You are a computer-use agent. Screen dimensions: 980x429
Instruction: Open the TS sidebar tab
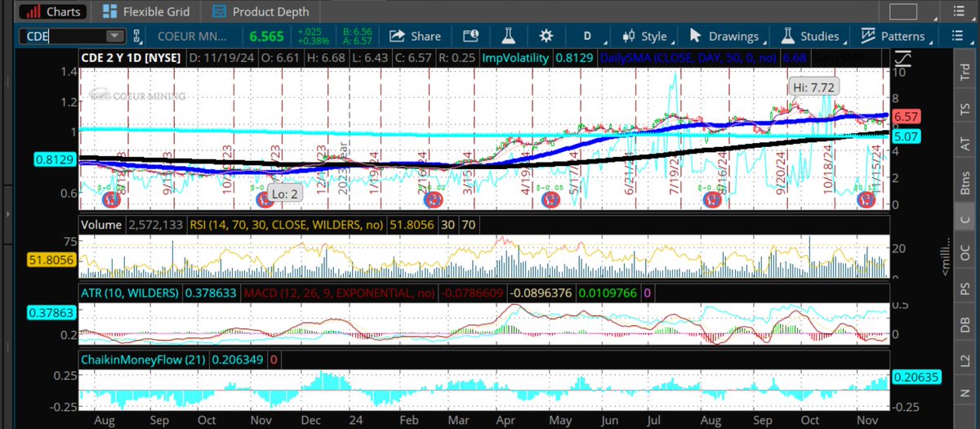[965, 110]
